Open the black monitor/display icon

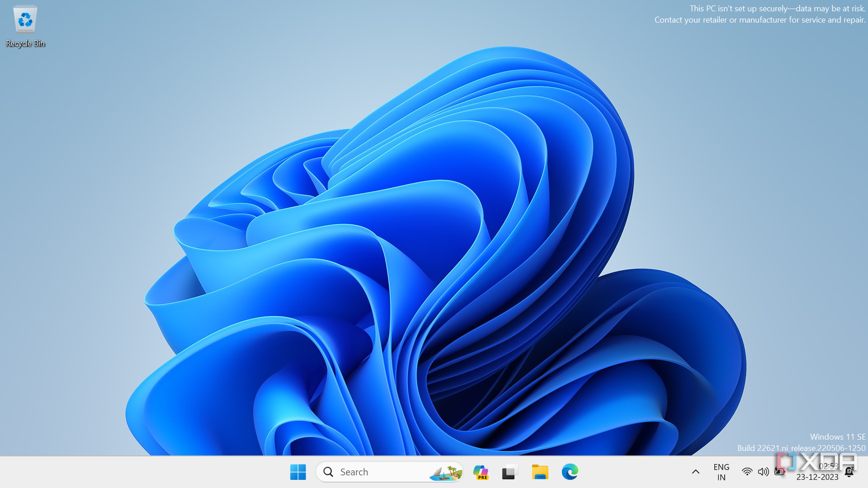click(509, 471)
